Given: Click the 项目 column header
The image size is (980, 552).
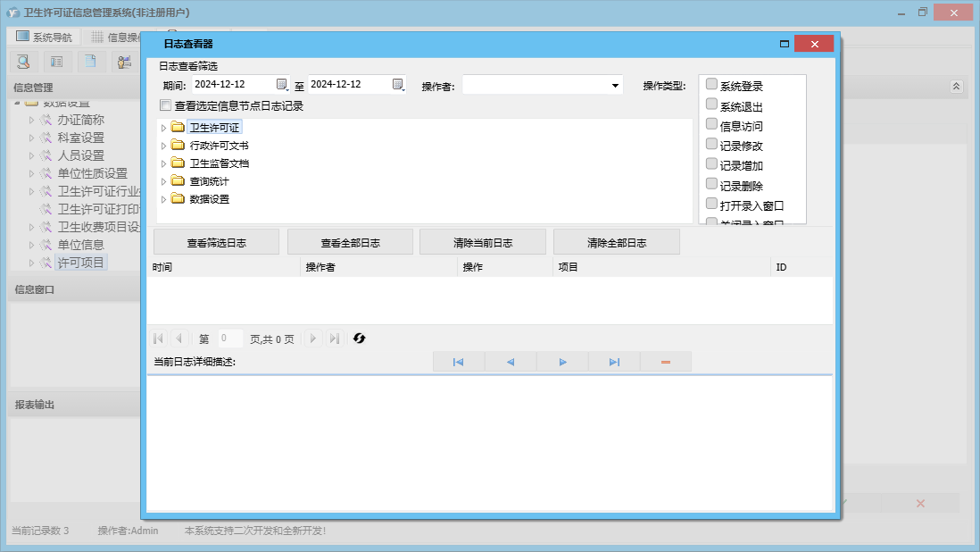Looking at the screenshot, I should point(662,267).
